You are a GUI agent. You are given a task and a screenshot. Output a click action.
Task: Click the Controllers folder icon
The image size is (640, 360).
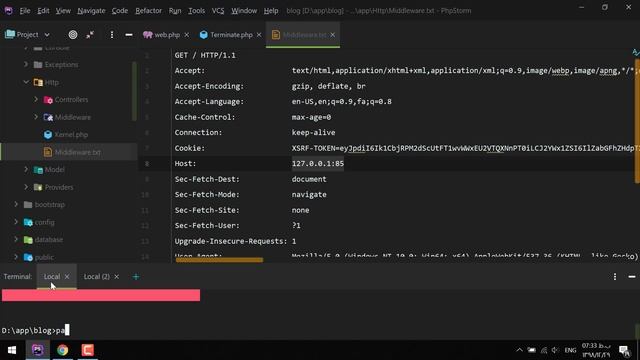click(x=48, y=100)
